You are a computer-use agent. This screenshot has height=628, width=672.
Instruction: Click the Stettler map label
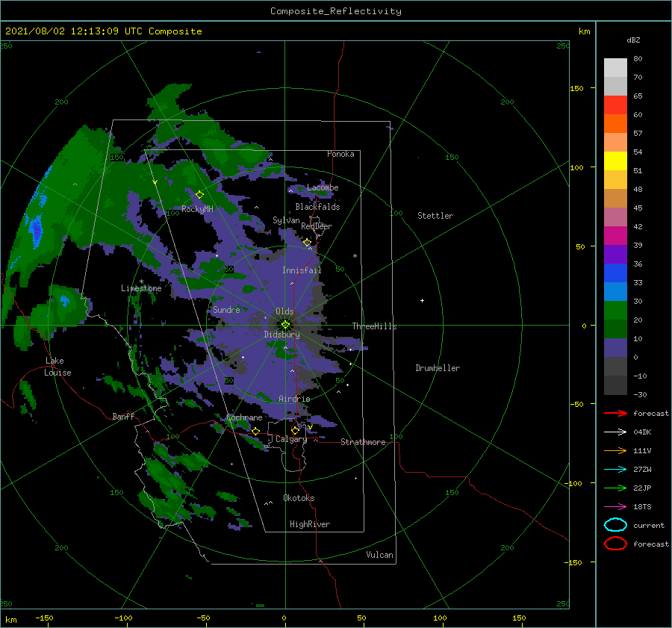435,216
